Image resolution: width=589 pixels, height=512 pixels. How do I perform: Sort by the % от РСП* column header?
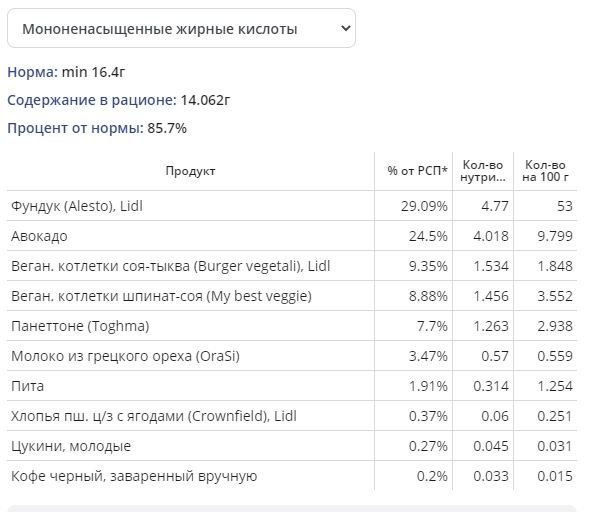tap(417, 171)
